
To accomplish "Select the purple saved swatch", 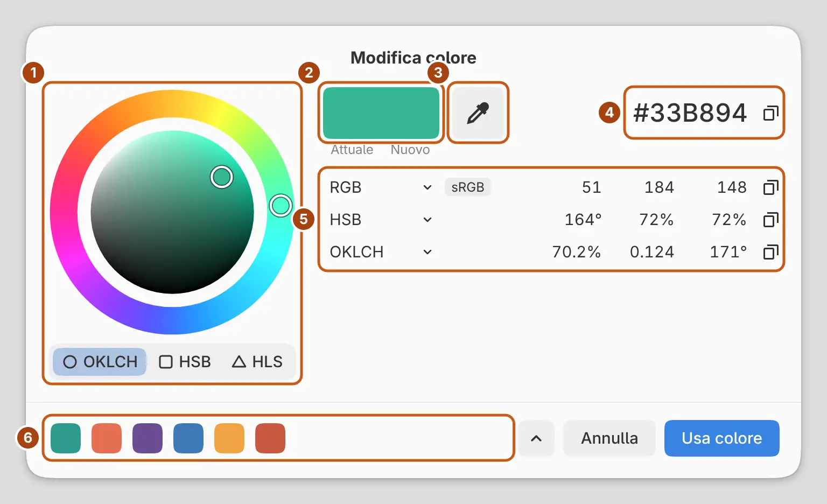I will point(148,438).
